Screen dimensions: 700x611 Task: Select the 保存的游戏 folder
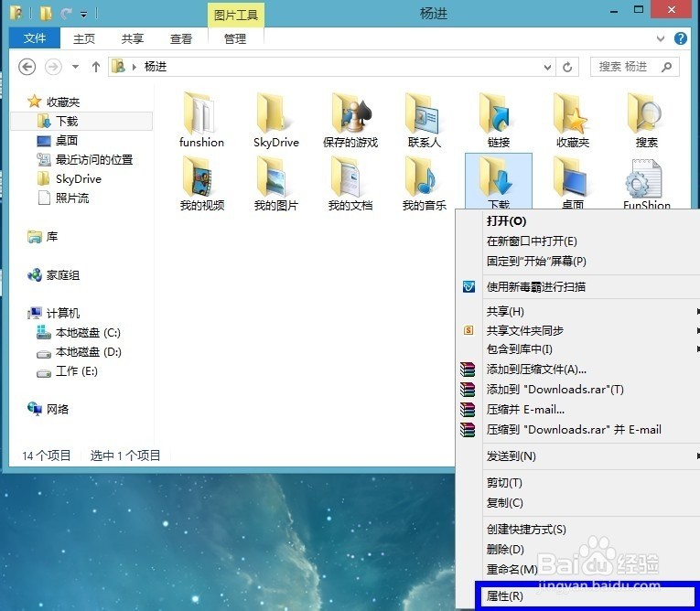pos(350,119)
